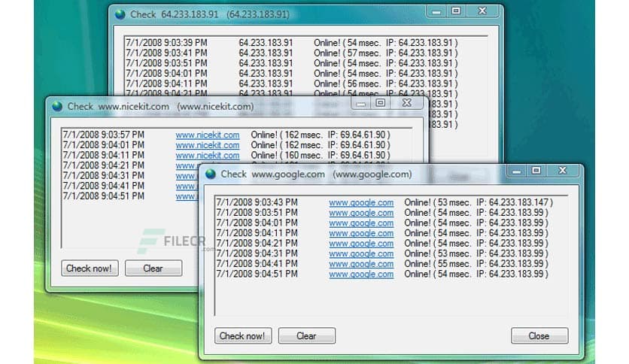Click Close in the google.com window

(x=539, y=335)
